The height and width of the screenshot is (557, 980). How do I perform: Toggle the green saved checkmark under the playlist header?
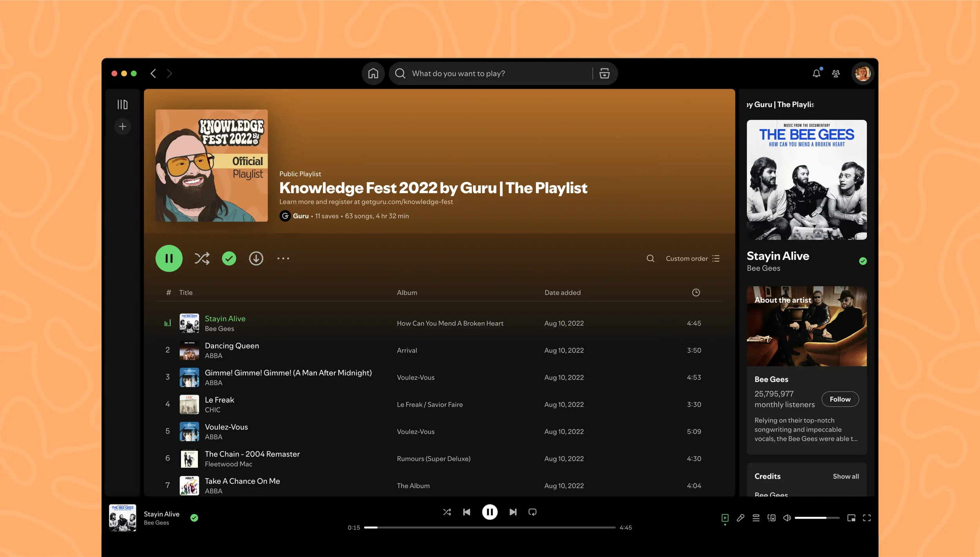[x=229, y=259]
